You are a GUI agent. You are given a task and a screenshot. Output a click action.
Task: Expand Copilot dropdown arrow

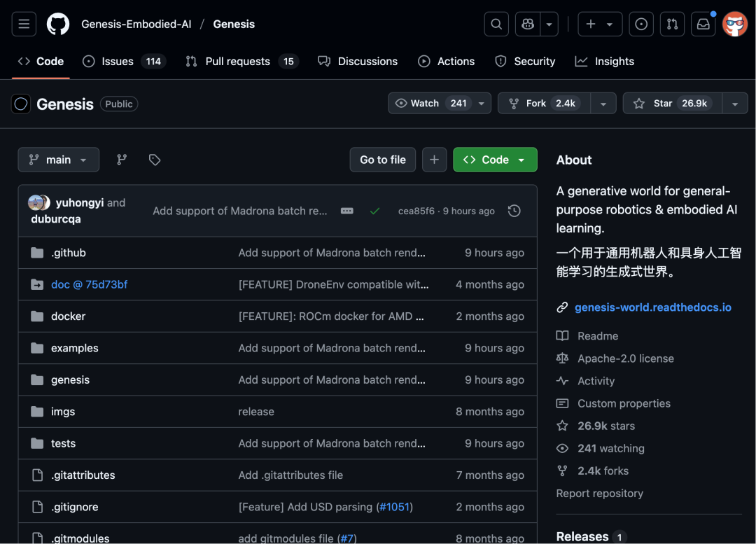(549, 24)
